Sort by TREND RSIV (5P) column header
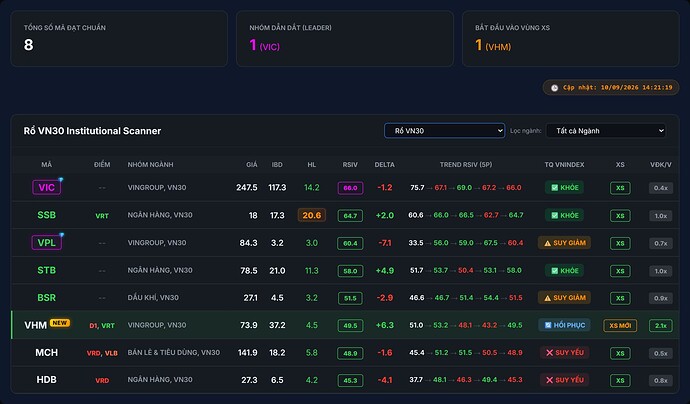The height and width of the screenshot is (404, 690). [466, 165]
